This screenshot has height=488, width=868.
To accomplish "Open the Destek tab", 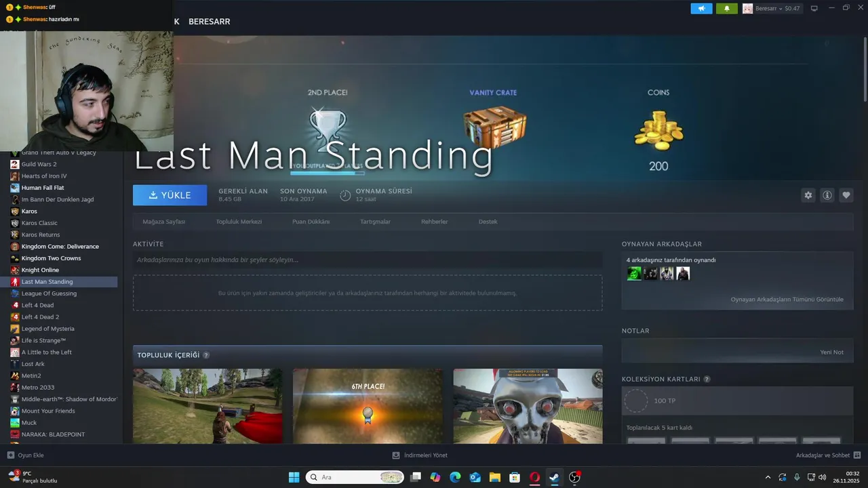I will click(488, 222).
